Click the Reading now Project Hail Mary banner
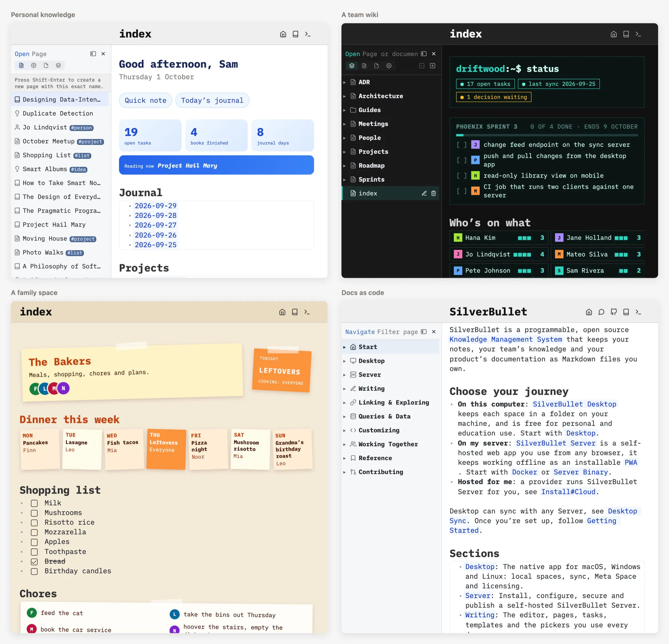669x644 pixels. pos(216,165)
